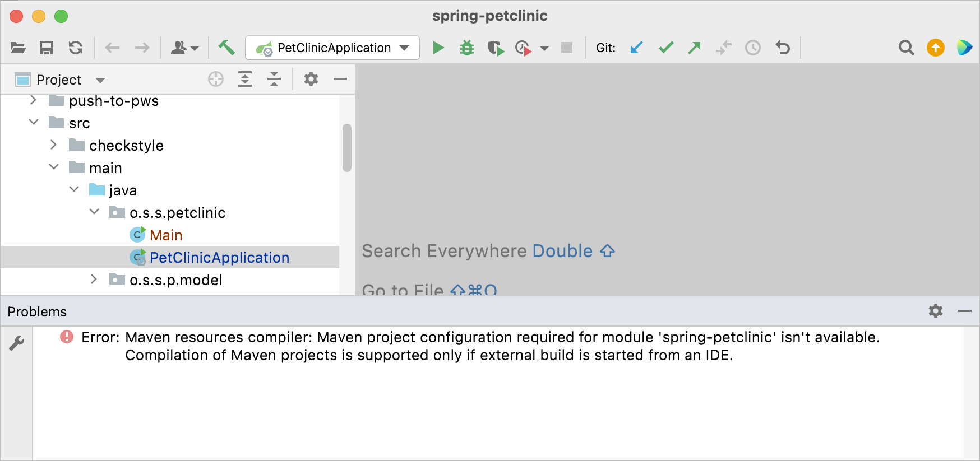
Task: Collapse the java folder chevron
Action: (74, 189)
